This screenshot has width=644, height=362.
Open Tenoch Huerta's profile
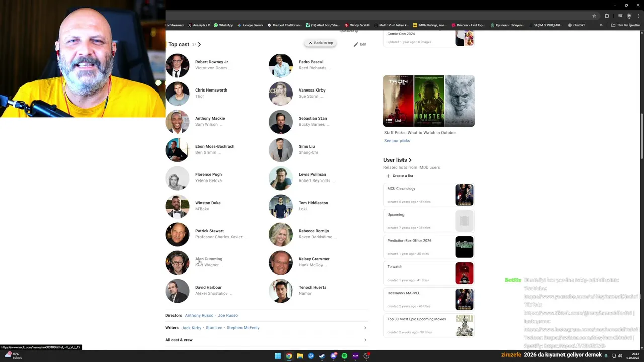click(312, 287)
